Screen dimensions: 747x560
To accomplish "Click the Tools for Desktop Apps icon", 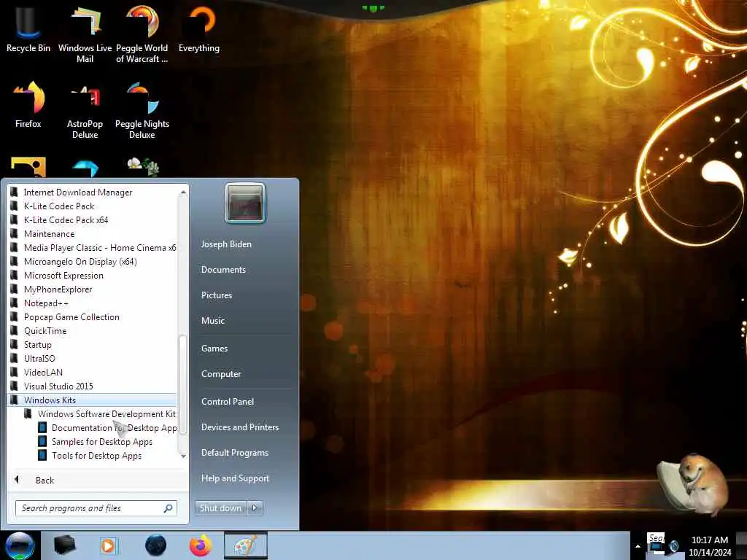I will 42,455.
